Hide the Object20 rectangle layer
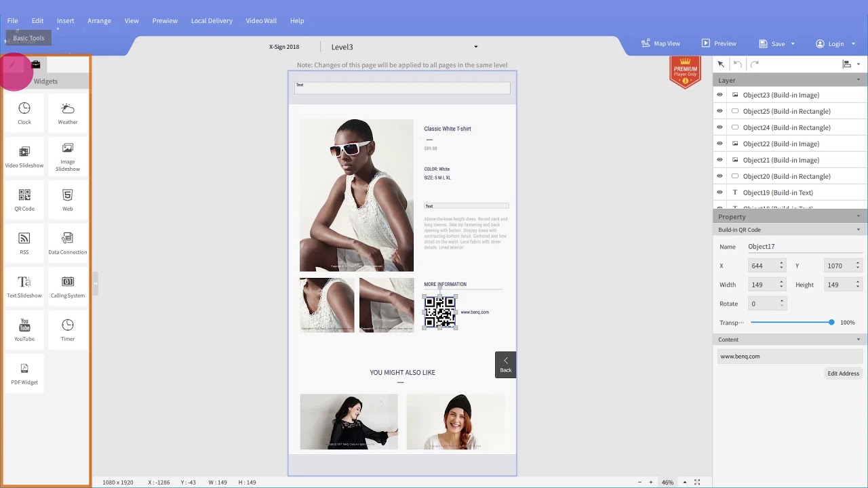Screen dimensions: 868x488 720,176
